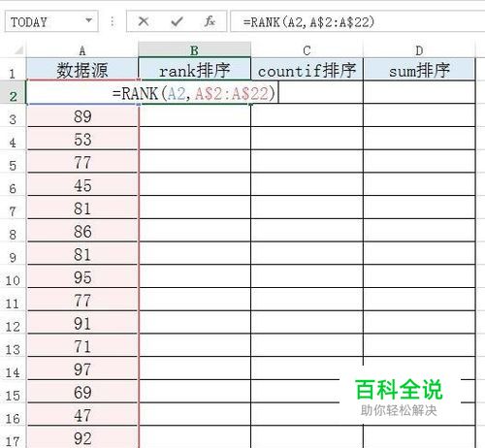Click cell A10 containing 95
This screenshot has width=485, height=448.
[82, 276]
